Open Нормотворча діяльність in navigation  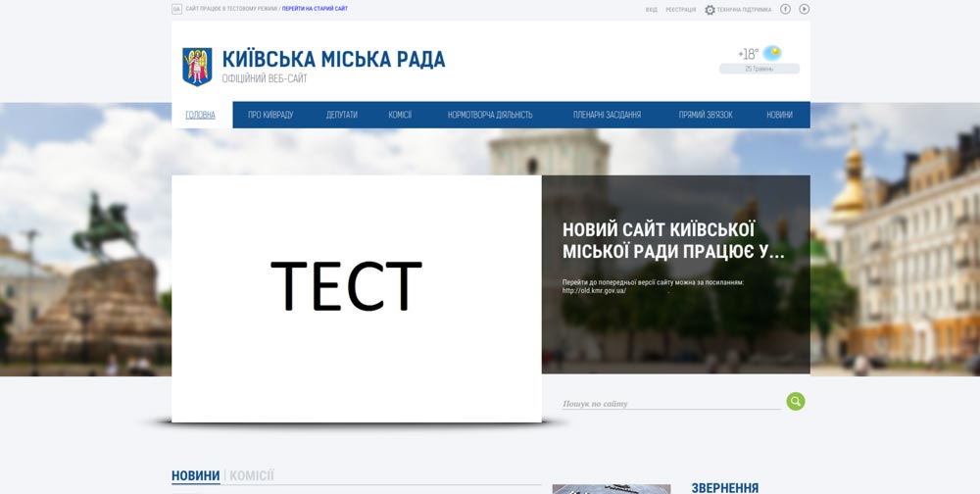click(490, 115)
